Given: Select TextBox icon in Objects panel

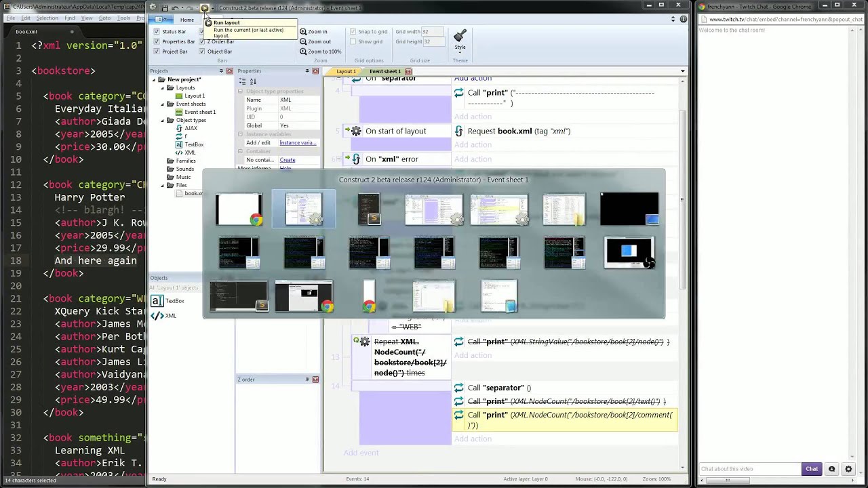Looking at the screenshot, I should pos(157,301).
